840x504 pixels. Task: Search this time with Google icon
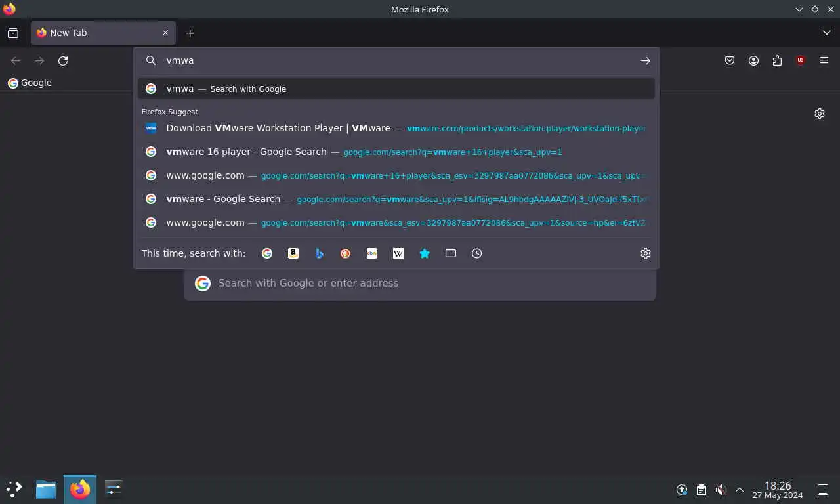[267, 253]
